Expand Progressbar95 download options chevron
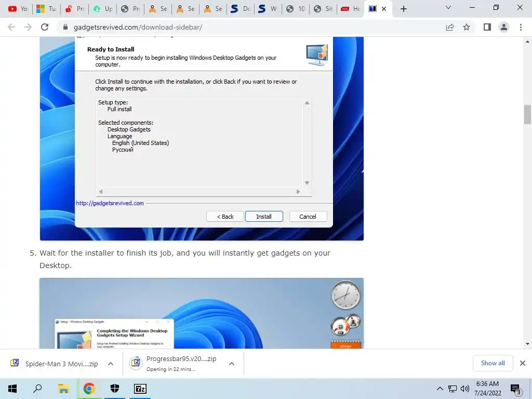Image resolution: width=532 pixels, height=399 pixels. point(232,364)
